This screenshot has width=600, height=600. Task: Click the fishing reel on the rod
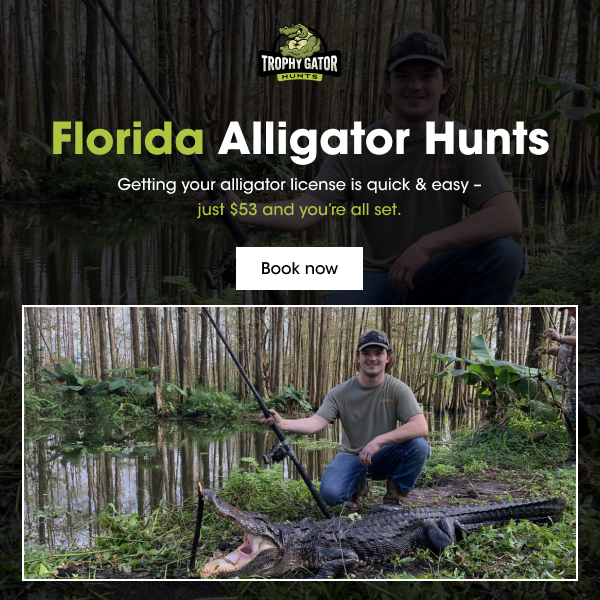point(276,454)
